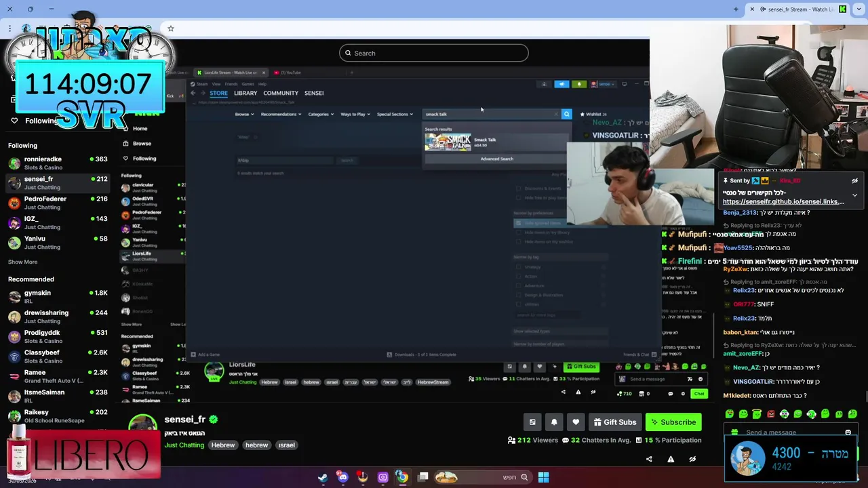The image size is (868, 488).
Task: Open IGZ_ channel in the sidebar
Action: (58, 222)
